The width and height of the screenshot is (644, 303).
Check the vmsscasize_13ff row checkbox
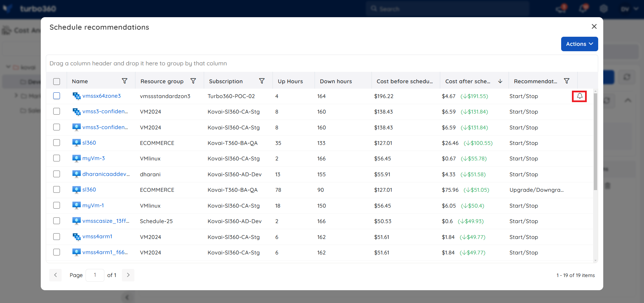(57, 221)
